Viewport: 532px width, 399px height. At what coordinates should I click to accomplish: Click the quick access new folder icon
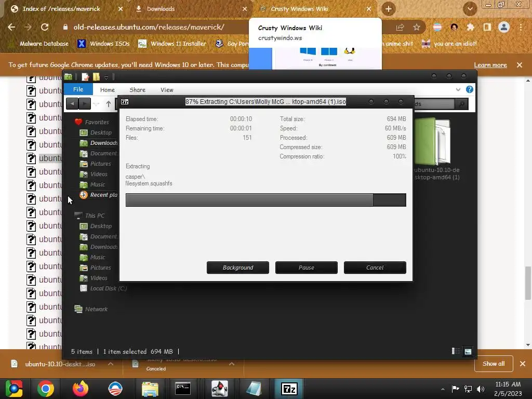(x=96, y=77)
